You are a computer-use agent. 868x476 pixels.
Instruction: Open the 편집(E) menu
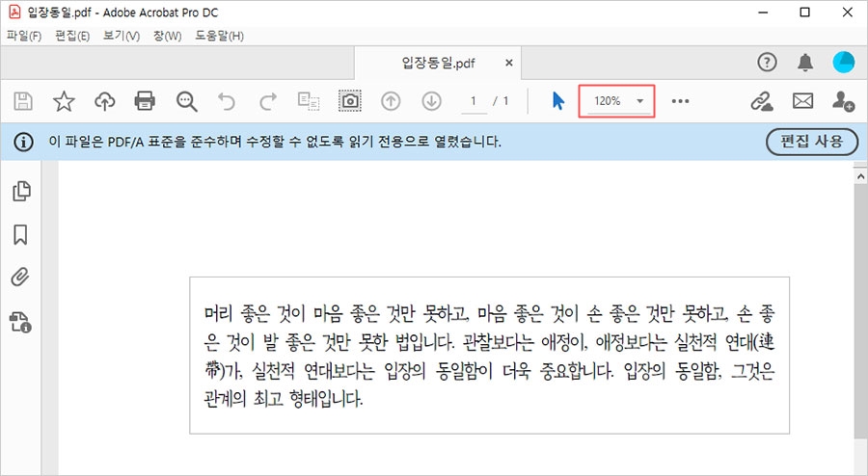pyautogui.click(x=72, y=36)
